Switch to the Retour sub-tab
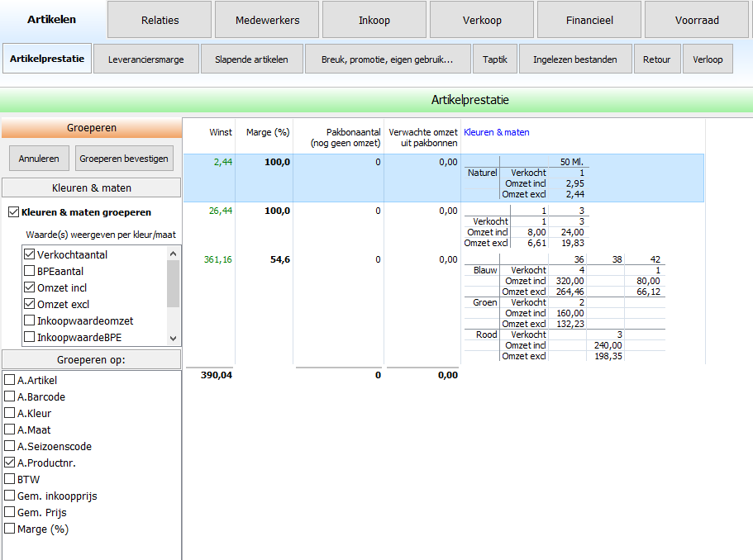The height and width of the screenshot is (560, 753). pos(657,59)
